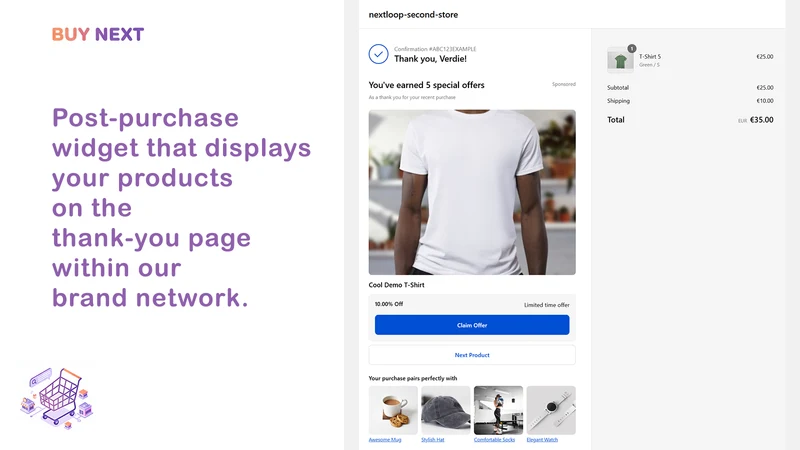Click the '10.00% Off' discount text
The width and height of the screenshot is (800, 450).
(389, 304)
